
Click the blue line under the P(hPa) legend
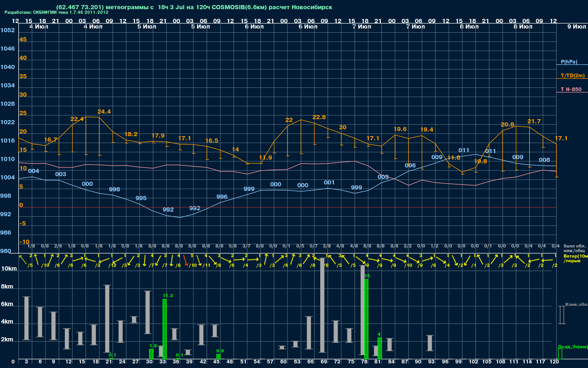coord(572,65)
